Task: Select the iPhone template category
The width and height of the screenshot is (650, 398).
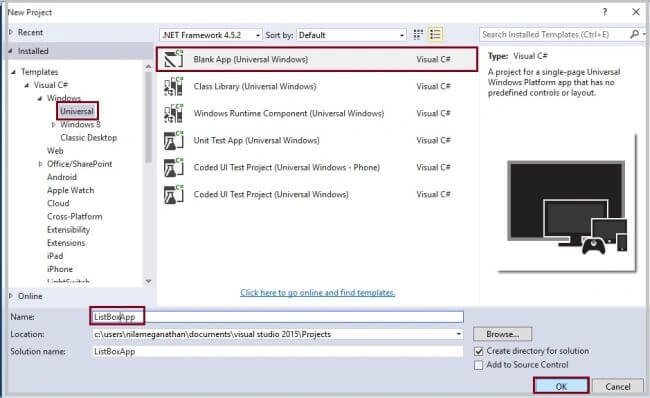Action: click(60, 269)
